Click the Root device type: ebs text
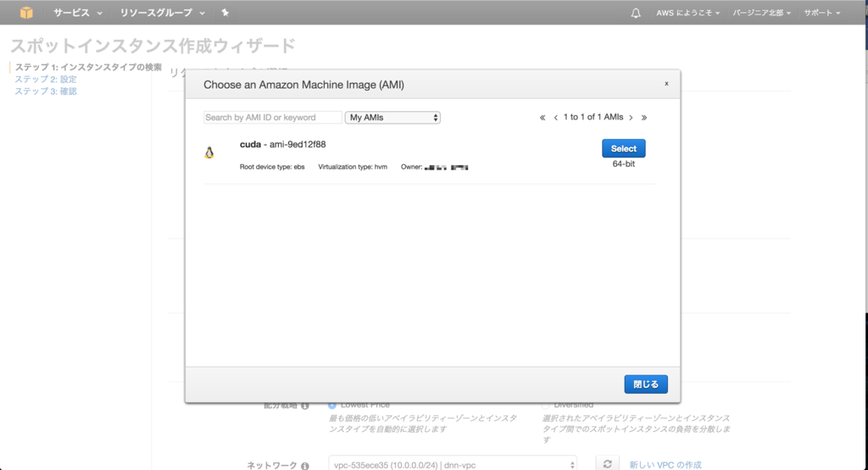The width and height of the screenshot is (868, 470). pos(272,167)
